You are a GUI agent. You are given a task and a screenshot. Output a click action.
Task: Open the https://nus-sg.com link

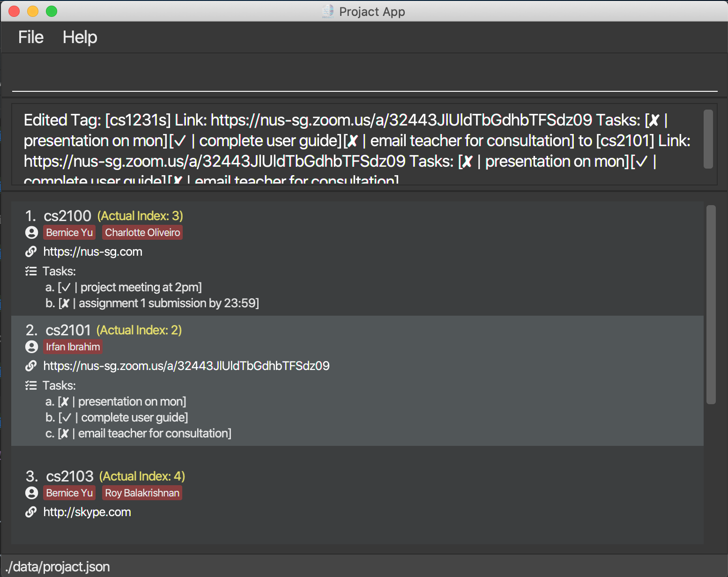pyautogui.click(x=93, y=252)
